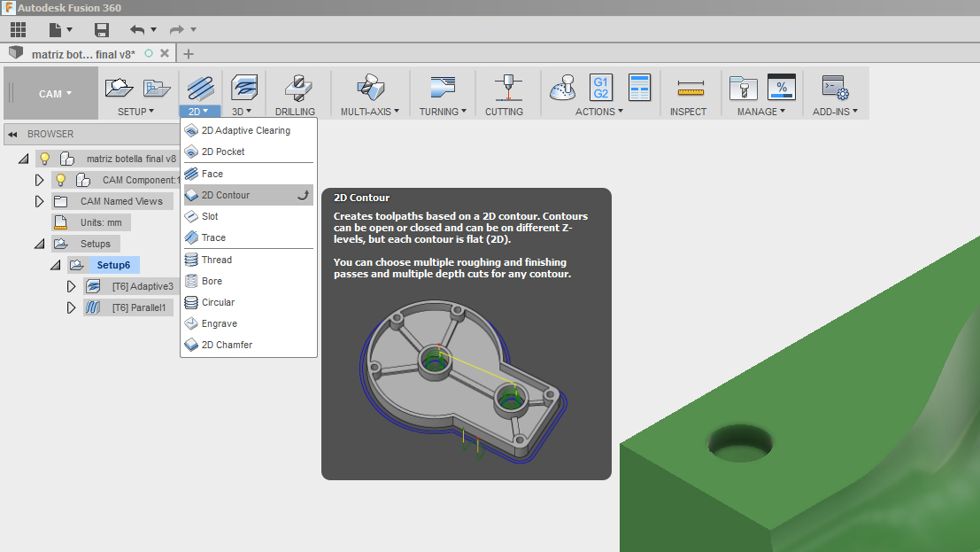Click the INSPECT measure icon
The image size is (980, 552).
tap(691, 89)
